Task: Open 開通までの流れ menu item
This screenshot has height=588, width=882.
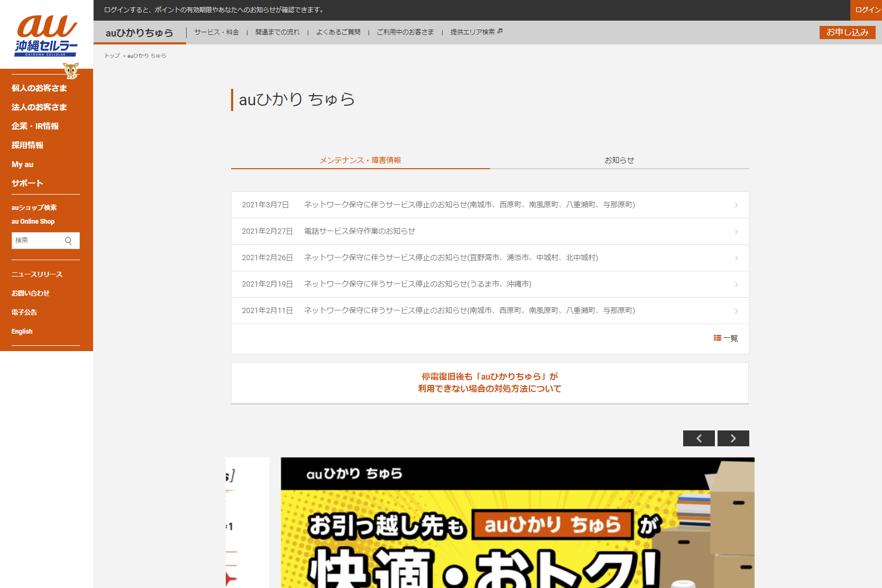Action: [x=277, y=32]
